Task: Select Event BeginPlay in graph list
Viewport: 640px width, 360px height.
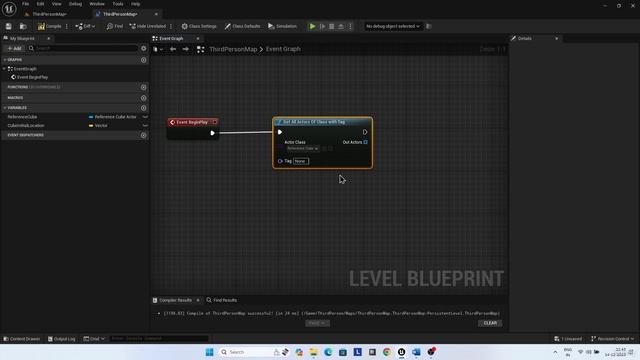Action: click(32, 77)
